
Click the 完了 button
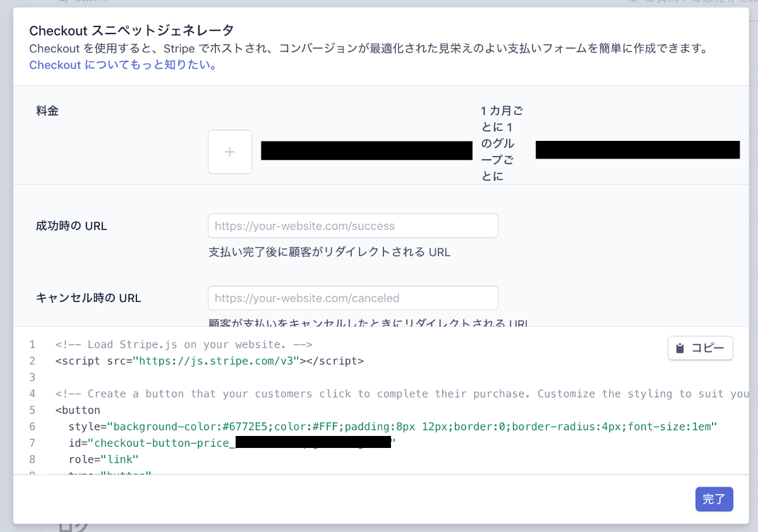(714, 499)
